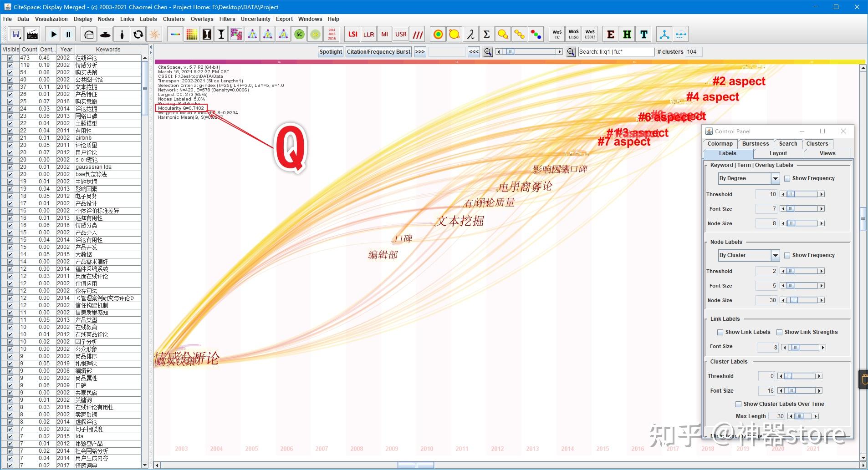Toggle Show Cluster Labels Over Time checkbox

[x=738, y=404]
